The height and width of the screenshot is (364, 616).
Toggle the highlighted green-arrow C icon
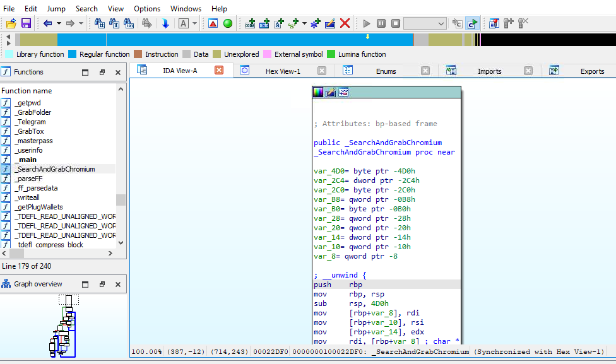click(472, 23)
